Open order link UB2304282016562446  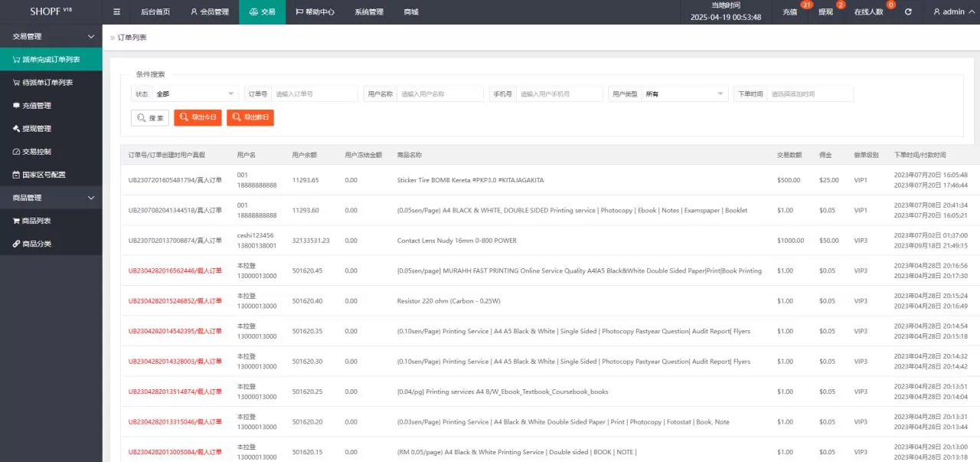coord(162,270)
